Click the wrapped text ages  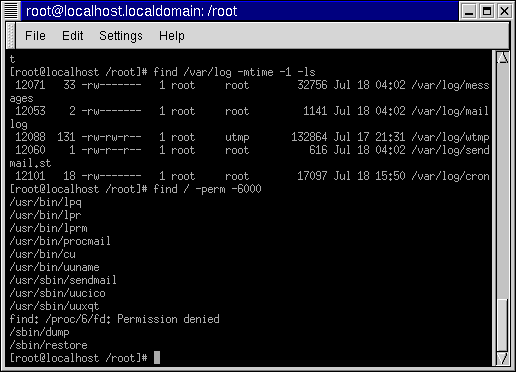click(x=21, y=99)
